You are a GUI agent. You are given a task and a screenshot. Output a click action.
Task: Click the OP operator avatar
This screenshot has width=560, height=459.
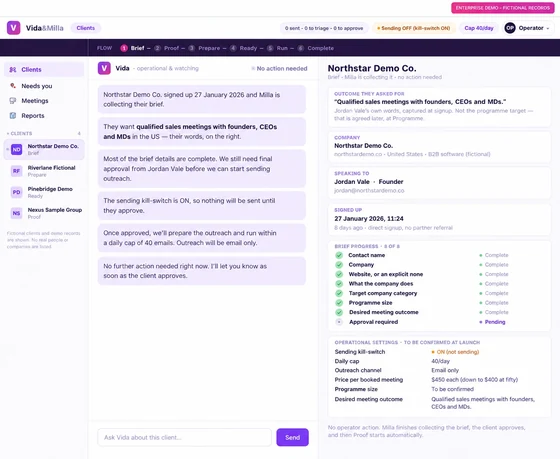click(x=510, y=28)
